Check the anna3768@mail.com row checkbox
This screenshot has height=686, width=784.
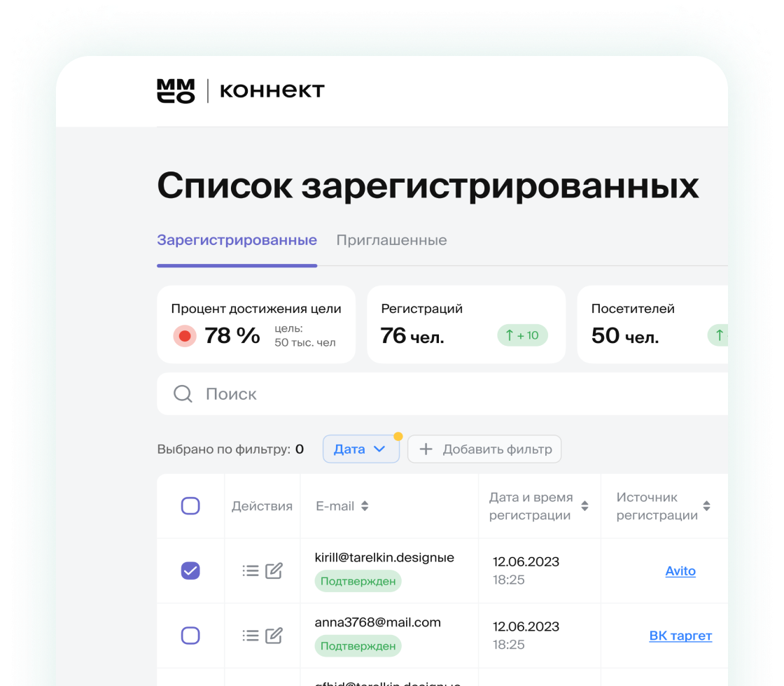point(190,636)
